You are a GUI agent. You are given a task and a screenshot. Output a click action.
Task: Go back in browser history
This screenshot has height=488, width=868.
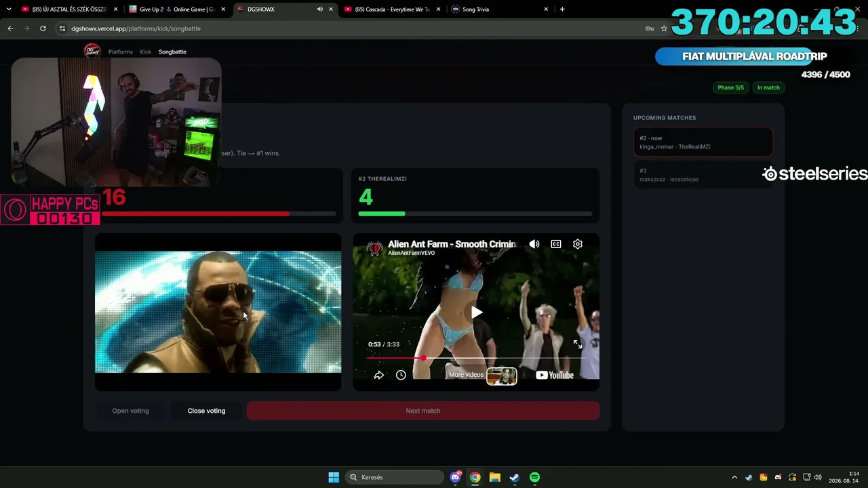pos(10,28)
